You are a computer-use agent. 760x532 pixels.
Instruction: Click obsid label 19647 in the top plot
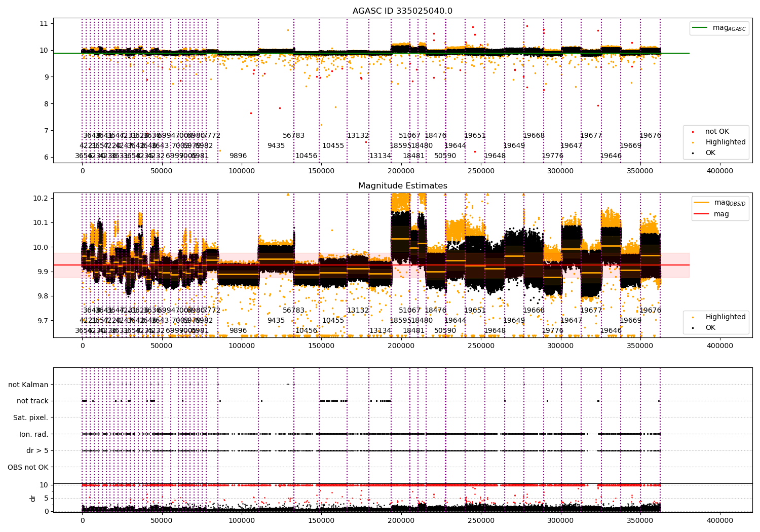pos(572,146)
